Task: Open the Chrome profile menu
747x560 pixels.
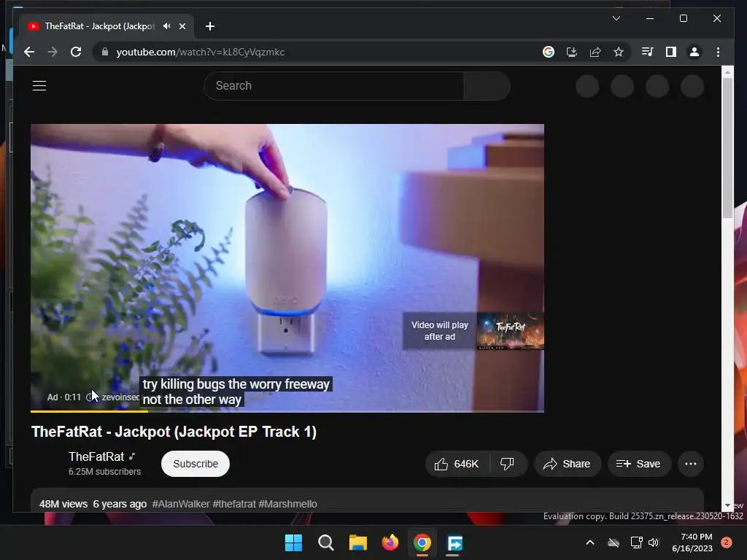Action: coord(694,52)
